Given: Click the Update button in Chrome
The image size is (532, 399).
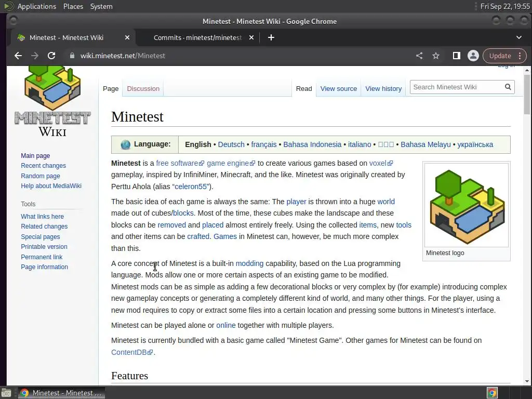Looking at the screenshot, I should [500, 56].
